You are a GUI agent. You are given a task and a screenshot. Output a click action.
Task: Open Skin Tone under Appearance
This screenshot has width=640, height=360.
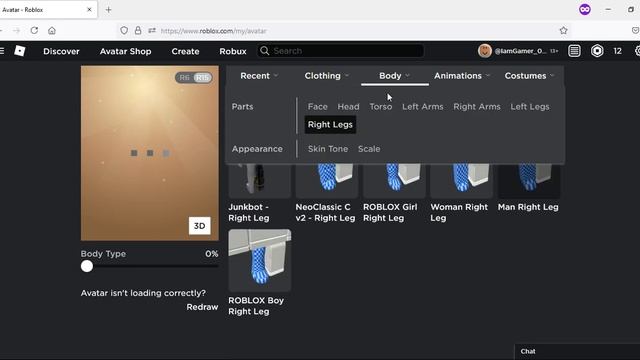point(328,149)
